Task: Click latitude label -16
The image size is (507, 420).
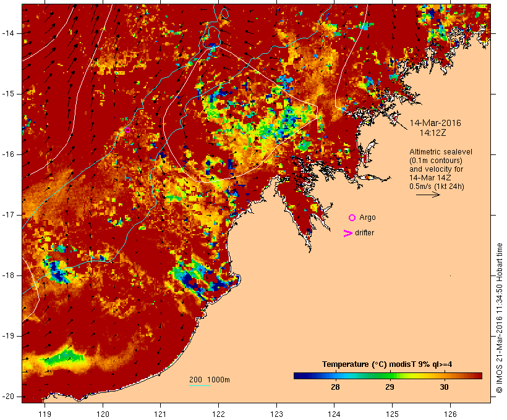Action: tap(8, 154)
